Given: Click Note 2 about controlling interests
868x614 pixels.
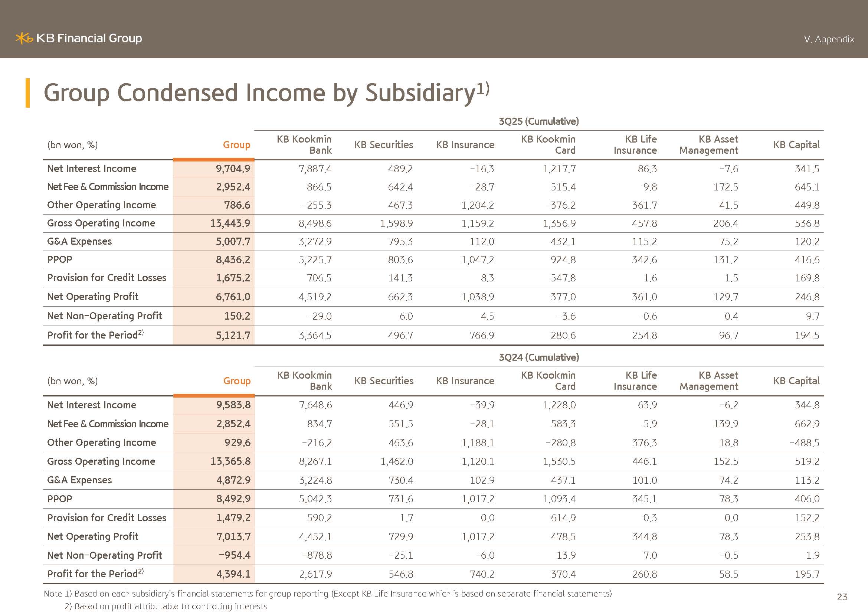Looking at the screenshot, I should click(x=166, y=607).
